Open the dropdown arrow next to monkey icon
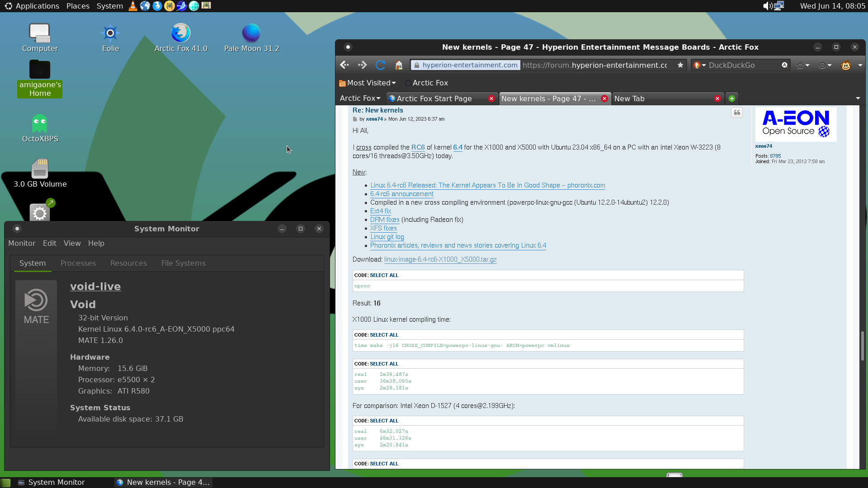868x488 pixels. coord(860,65)
